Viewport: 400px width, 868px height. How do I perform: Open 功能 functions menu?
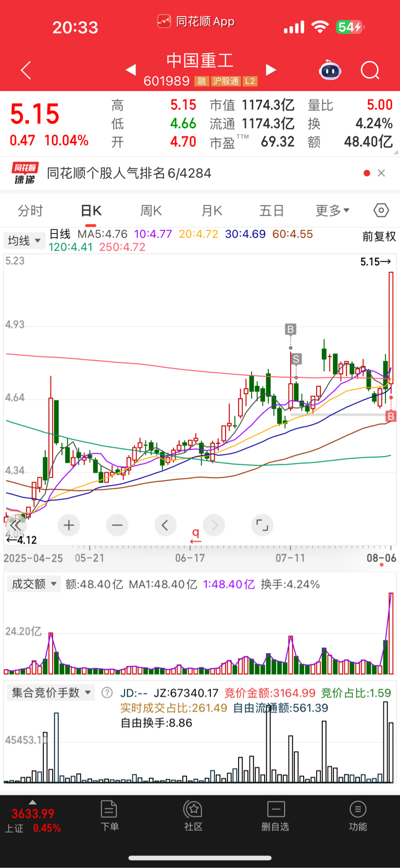tap(358, 816)
